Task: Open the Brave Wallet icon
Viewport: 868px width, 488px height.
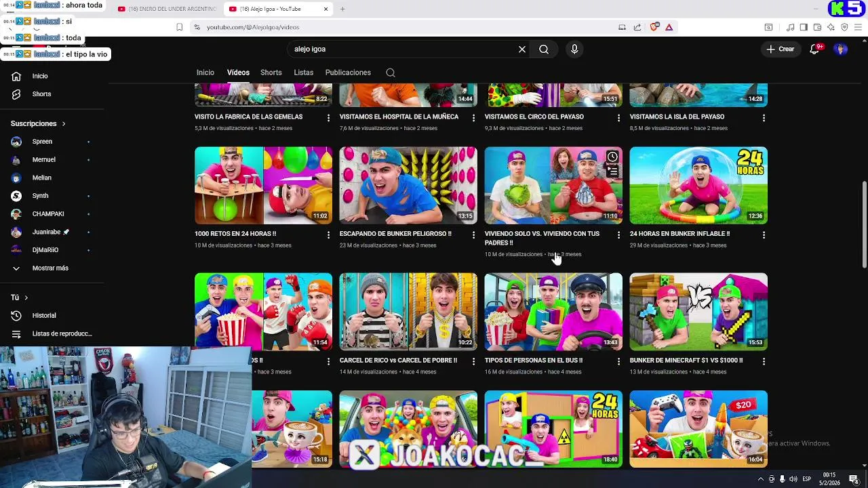Action: (817, 27)
